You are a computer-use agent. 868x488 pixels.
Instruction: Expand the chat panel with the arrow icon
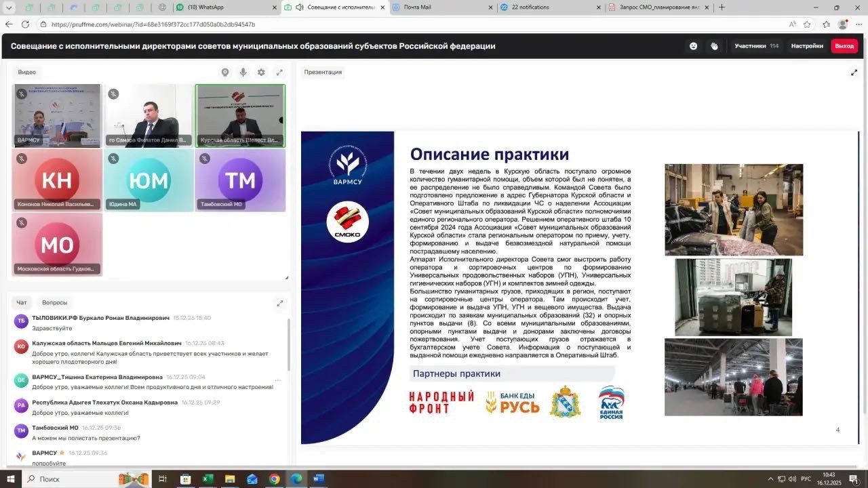coord(280,303)
